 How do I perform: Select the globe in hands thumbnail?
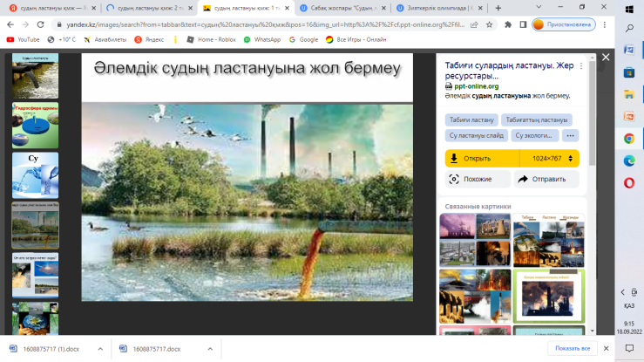[x=36, y=318]
